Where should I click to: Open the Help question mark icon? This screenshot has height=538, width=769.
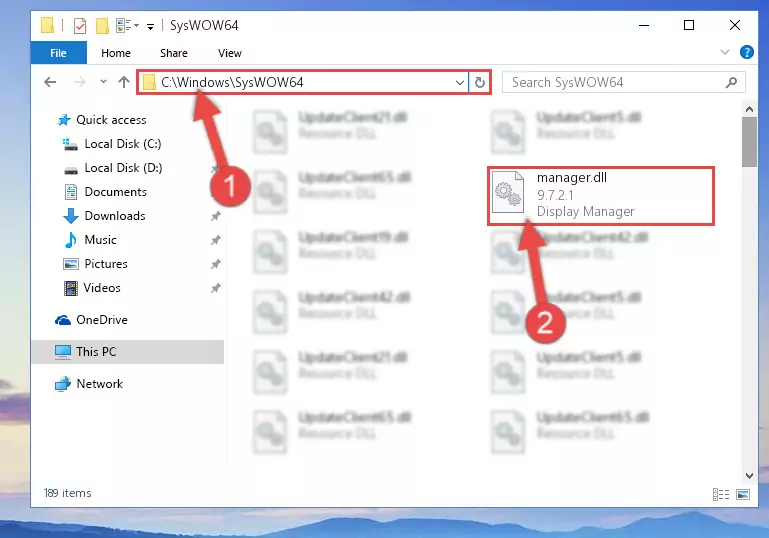pos(746,52)
